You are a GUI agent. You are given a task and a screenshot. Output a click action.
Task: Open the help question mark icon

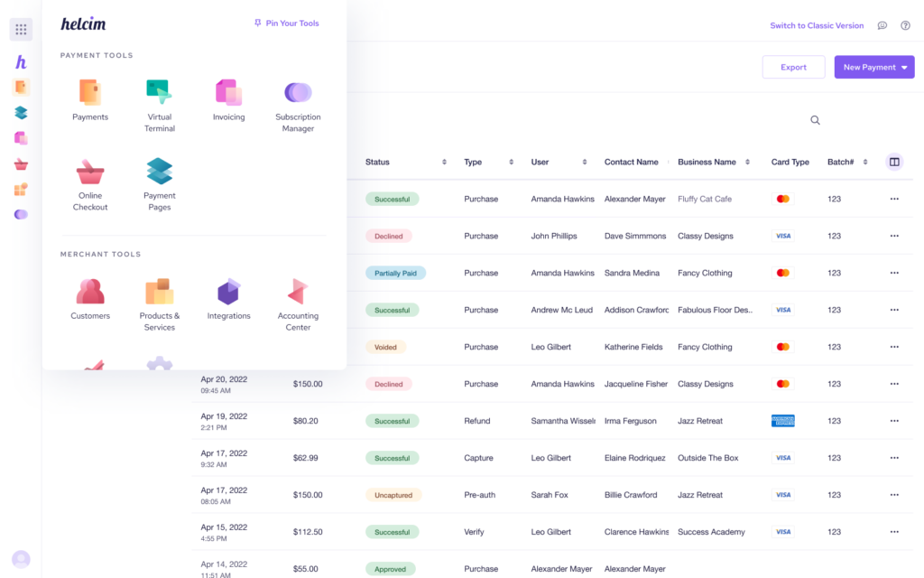click(905, 25)
